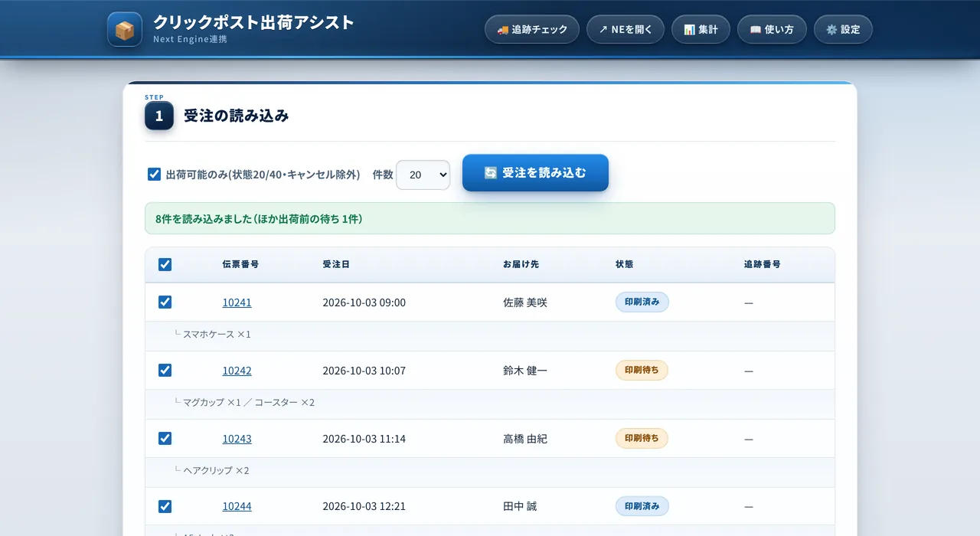The image size is (980, 536).
Task: Click item line ヘアクリップ ×2
Action: [216, 471]
